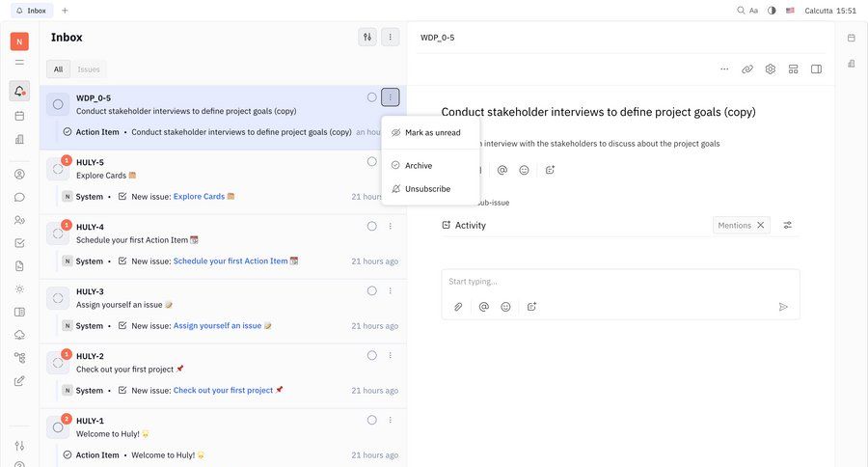Close the WDP_0-5 row three-dots menu
Image resolution: width=868 pixels, height=467 pixels.
(x=391, y=97)
